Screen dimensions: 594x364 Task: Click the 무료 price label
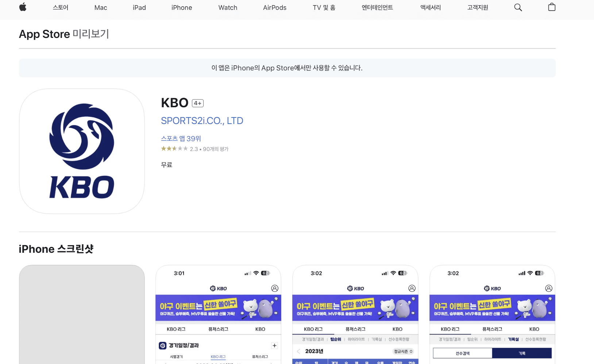pyautogui.click(x=167, y=165)
